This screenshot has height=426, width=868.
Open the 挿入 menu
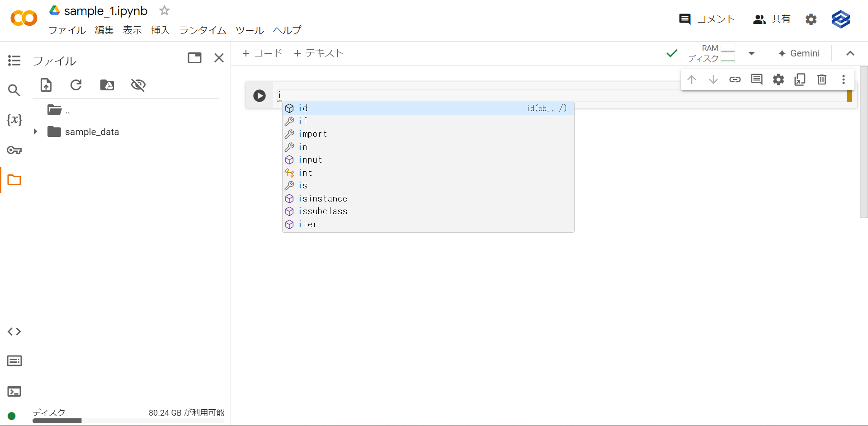pyautogui.click(x=160, y=30)
